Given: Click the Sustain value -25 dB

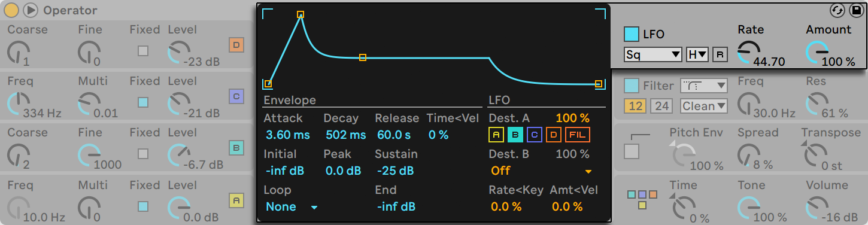Looking at the screenshot, I should coord(395,171).
